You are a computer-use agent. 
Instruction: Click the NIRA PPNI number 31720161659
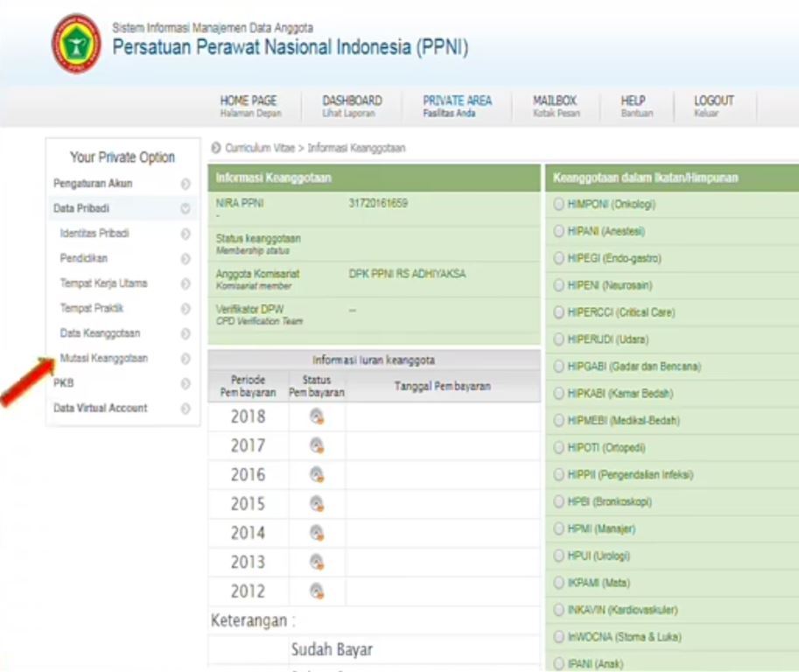378,203
